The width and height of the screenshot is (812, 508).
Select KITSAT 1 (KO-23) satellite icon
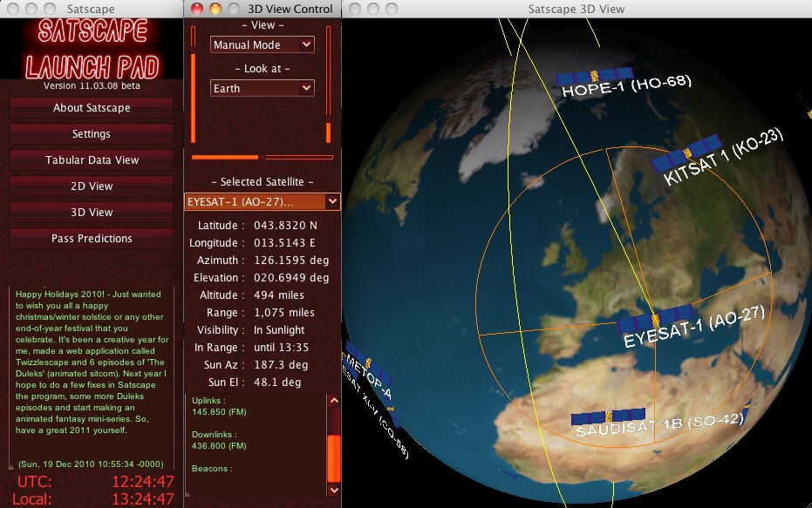tap(686, 153)
